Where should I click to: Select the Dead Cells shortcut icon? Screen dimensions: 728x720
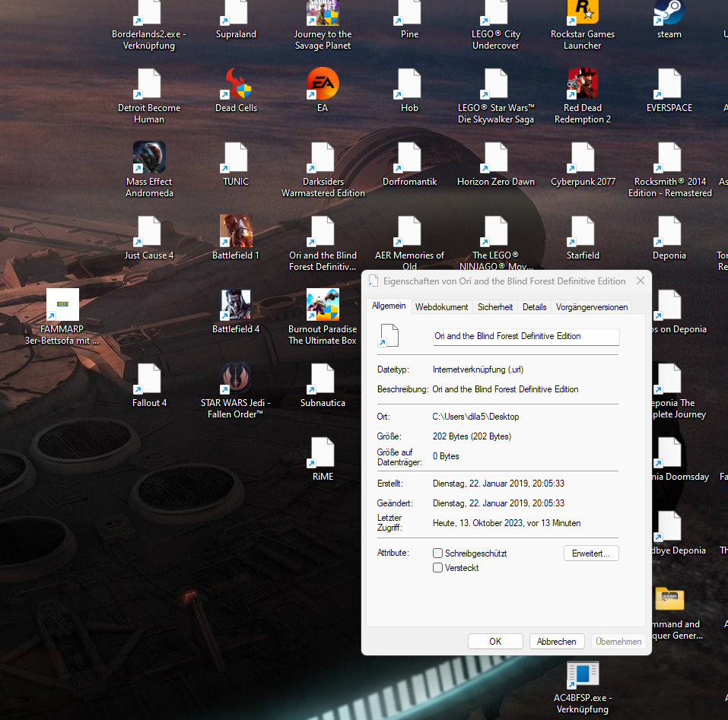(x=236, y=84)
